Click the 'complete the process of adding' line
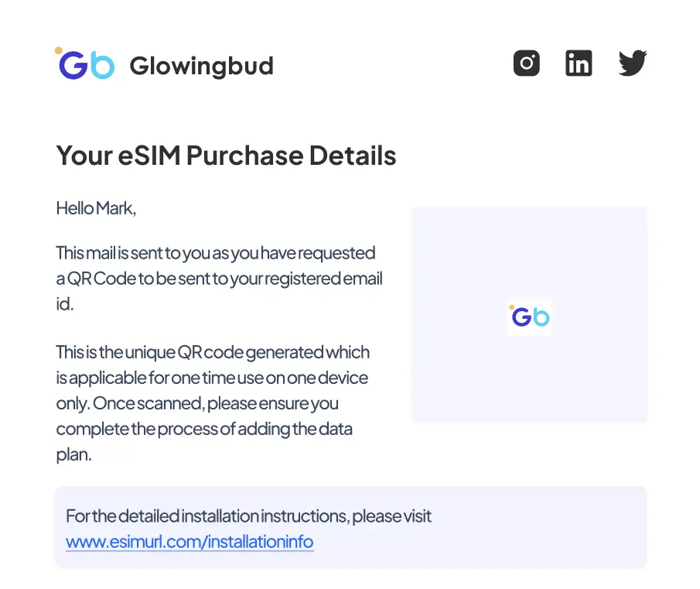 pyautogui.click(x=204, y=429)
